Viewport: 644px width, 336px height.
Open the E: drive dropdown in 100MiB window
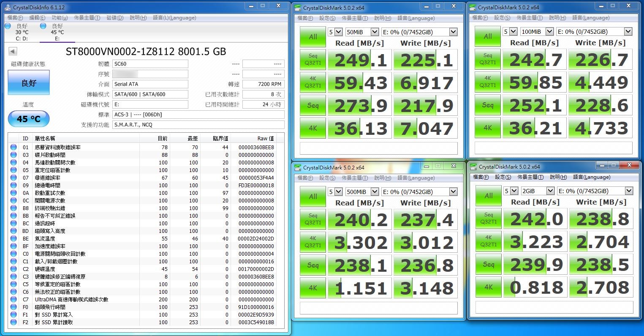pos(595,31)
